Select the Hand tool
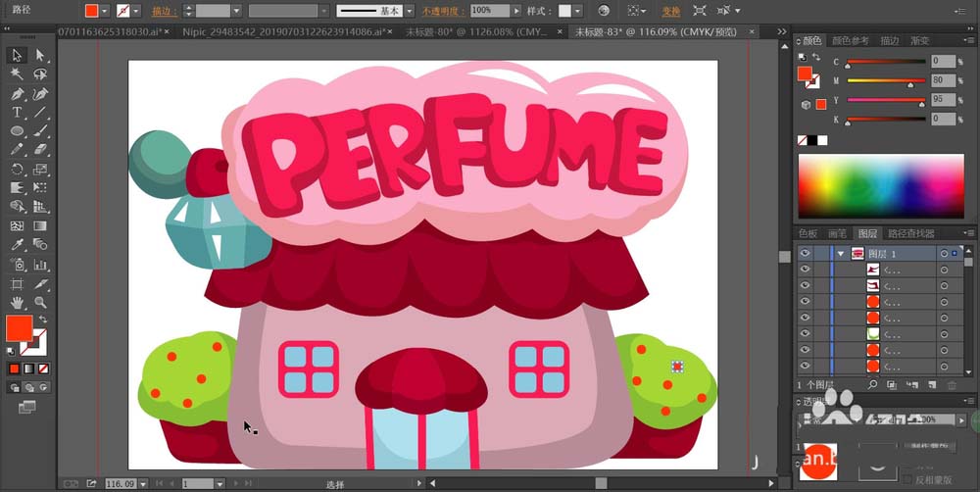 click(x=17, y=303)
